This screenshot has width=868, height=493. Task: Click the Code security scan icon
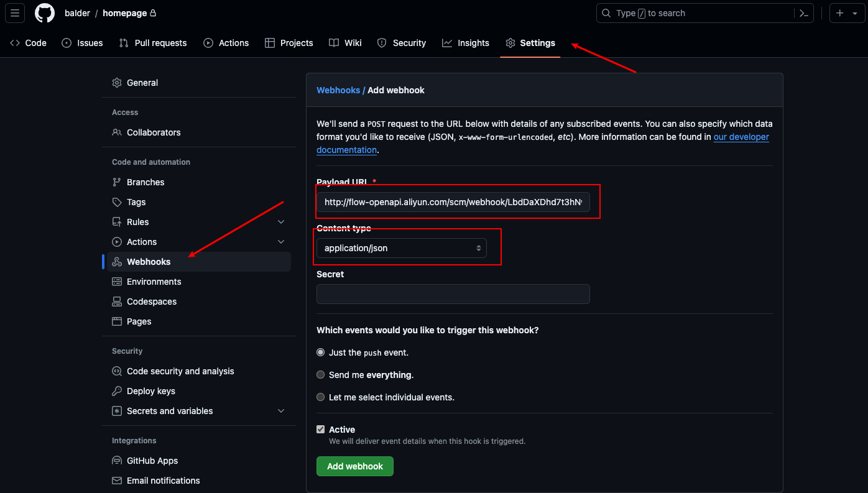[x=117, y=371]
